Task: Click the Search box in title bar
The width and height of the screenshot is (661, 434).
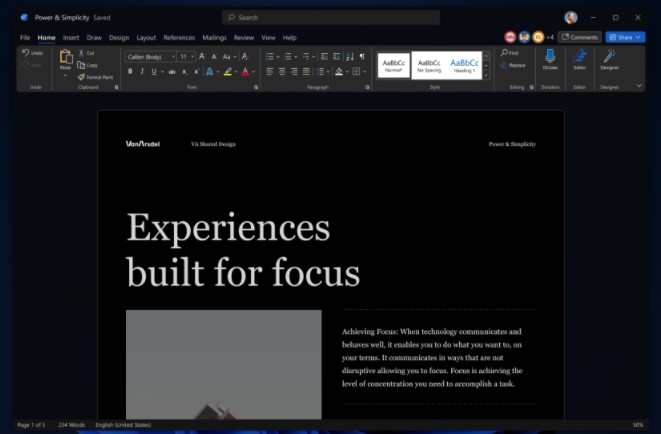Action: pyautogui.click(x=330, y=17)
